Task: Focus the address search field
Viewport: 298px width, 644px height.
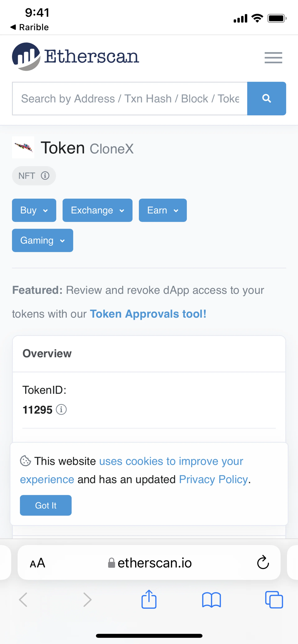Action: coord(130,99)
